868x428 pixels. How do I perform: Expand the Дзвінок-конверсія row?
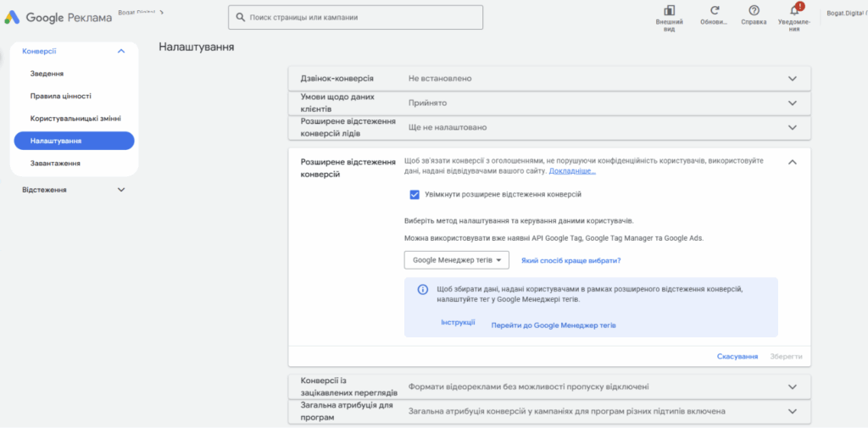[x=793, y=79]
